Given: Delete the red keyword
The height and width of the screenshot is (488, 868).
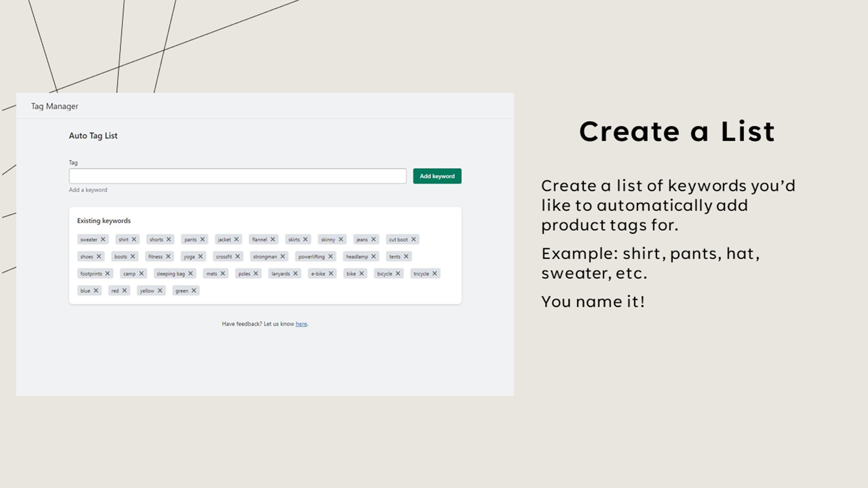Looking at the screenshot, I should 124,291.
